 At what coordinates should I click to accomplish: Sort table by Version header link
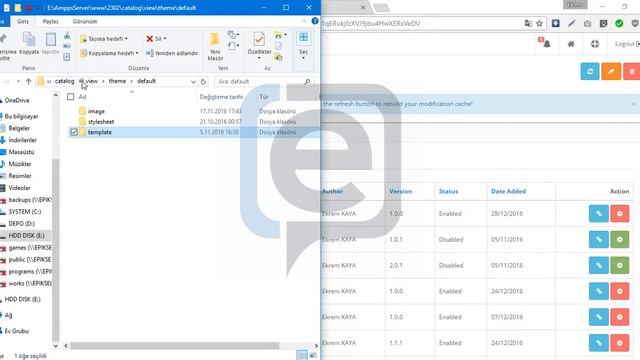pyautogui.click(x=400, y=191)
